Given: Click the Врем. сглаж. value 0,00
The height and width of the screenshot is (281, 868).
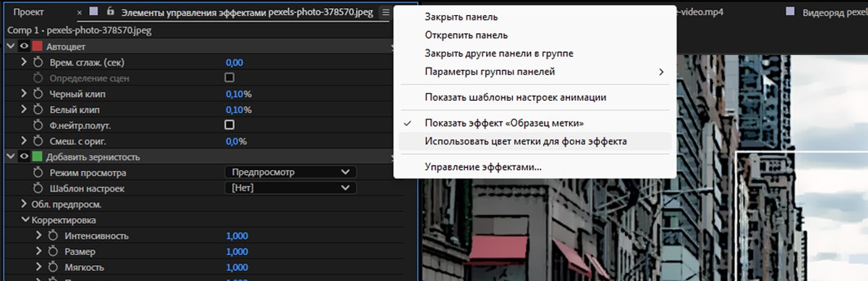Looking at the screenshot, I should (234, 63).
